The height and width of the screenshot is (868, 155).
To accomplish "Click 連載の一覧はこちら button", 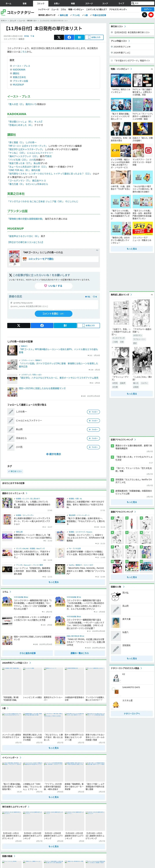I will click(x=80, y=653).
